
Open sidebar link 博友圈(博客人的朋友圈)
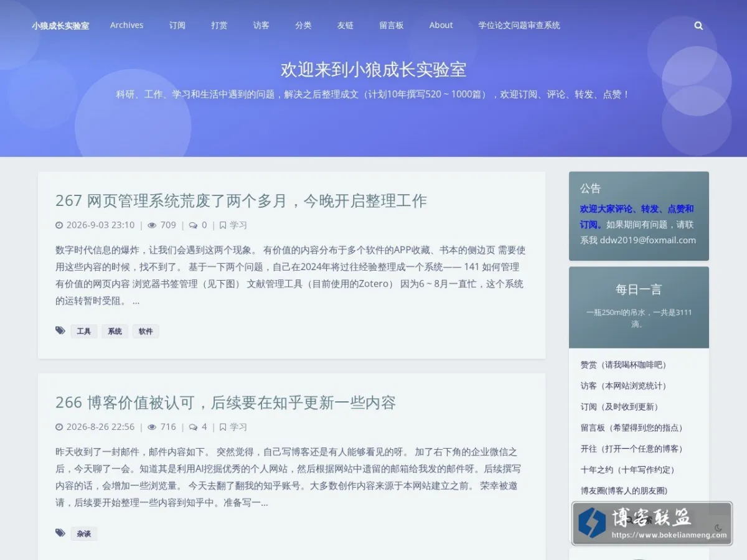624,491
